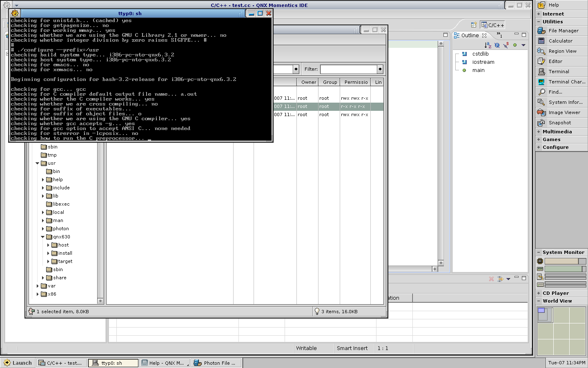Click the memory usage icon in System Monitor
This screenshot has height=368, width=588.
click(540, 269)
